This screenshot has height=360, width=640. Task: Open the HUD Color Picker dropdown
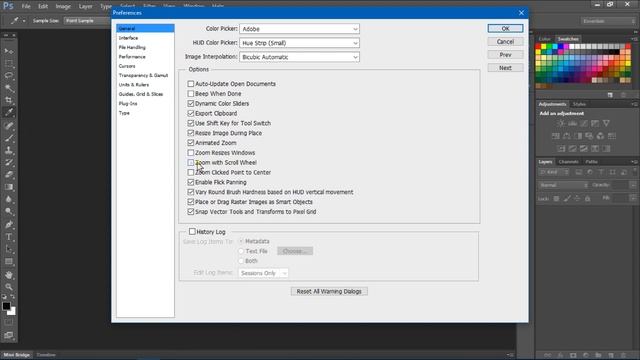click(300, 43)
